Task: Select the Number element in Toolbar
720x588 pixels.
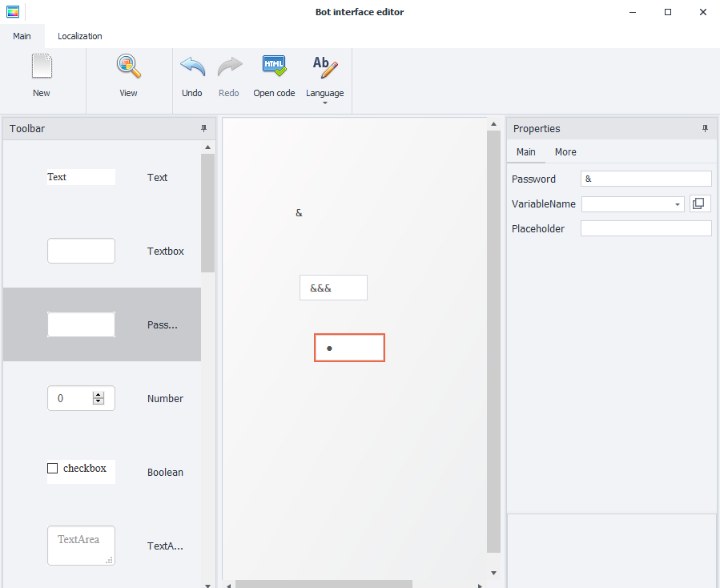Action: pos(102,398)
